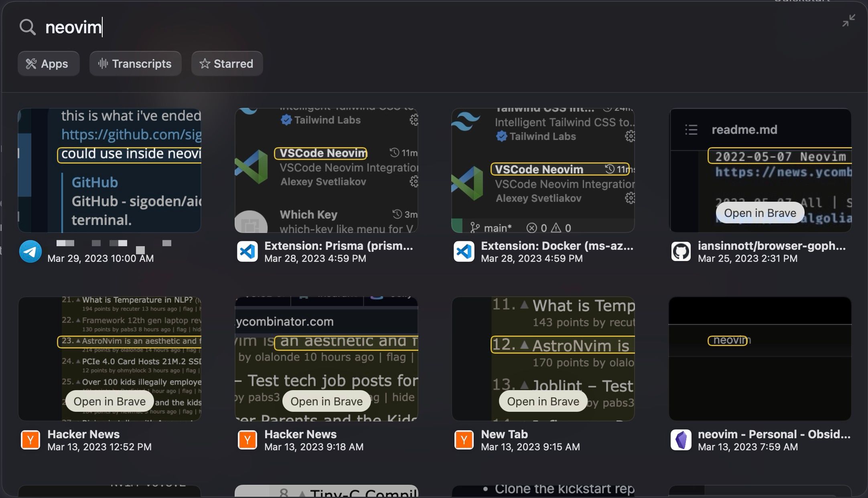
Task: Click the GitHub icon beside iansinnott/browser-goph...
Action: tap(681, 251)
